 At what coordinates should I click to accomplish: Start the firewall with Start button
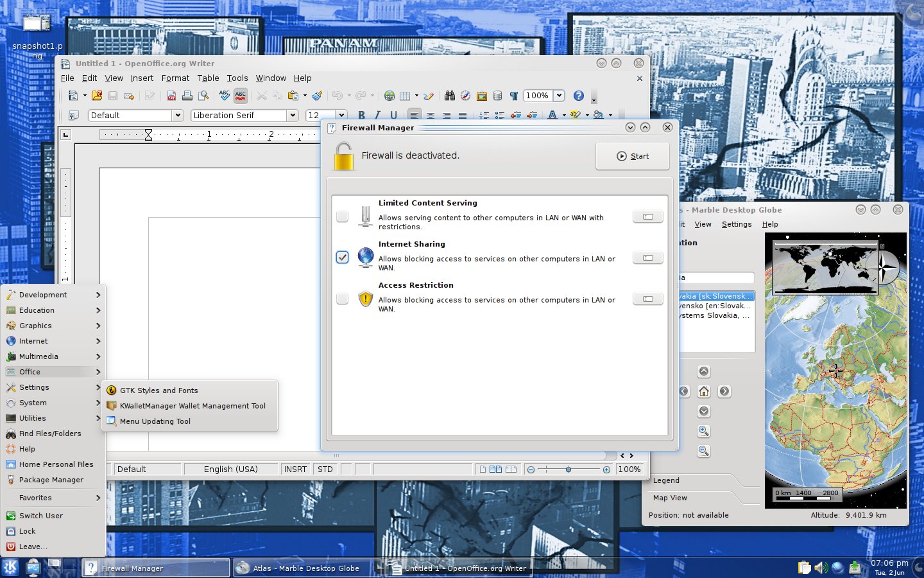click(x=633, y=156)
